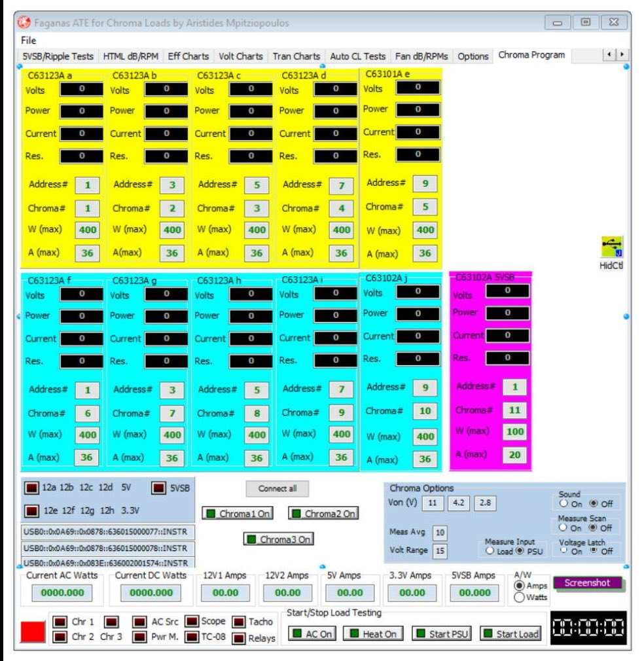This screenshot has height=661, width=644.
Task: Click the Chr 2 status LED
Action: click(60, 637)
